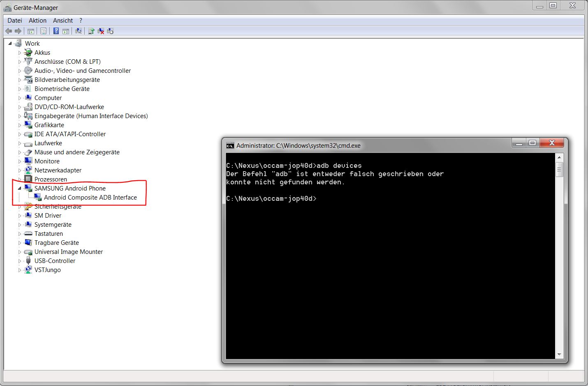
Task: Expand the USB-Controller category arrow
Action: coord(20,261)
